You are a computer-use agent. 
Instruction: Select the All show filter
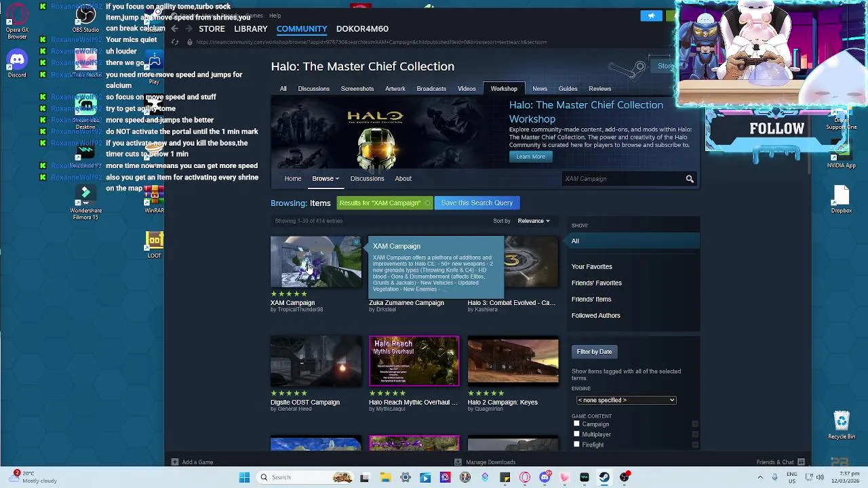633,241
